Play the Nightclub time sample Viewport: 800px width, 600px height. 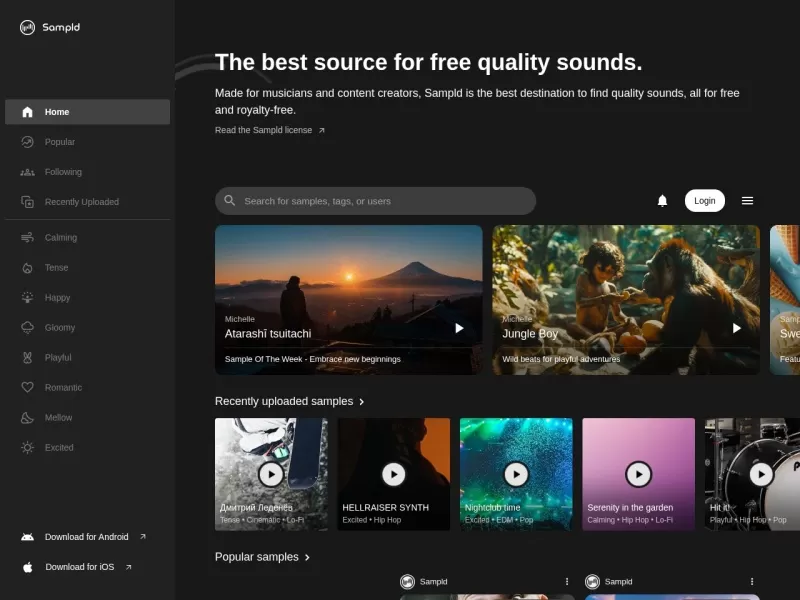point(516,474)
